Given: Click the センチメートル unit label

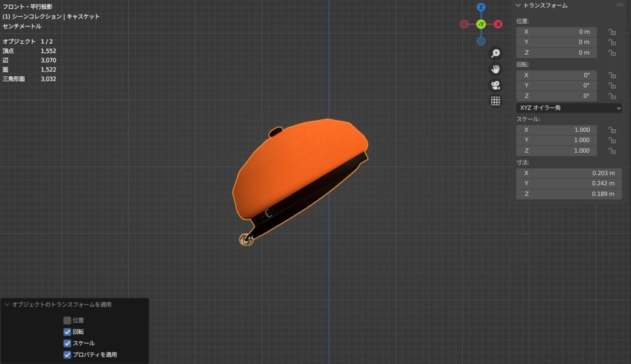Looking at the screenshot, I should coord(22,26).
